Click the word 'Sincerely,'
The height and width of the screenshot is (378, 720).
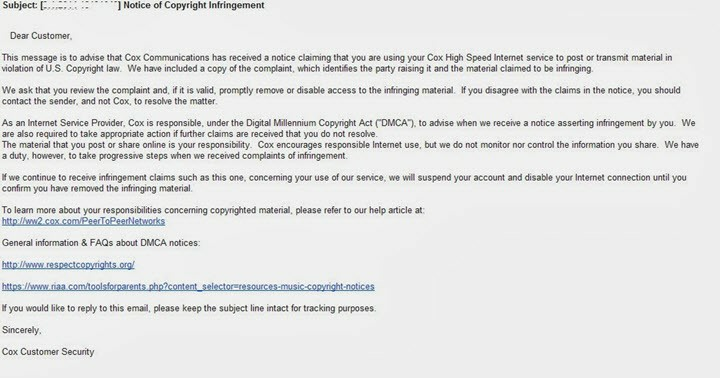tap(22, 330)
